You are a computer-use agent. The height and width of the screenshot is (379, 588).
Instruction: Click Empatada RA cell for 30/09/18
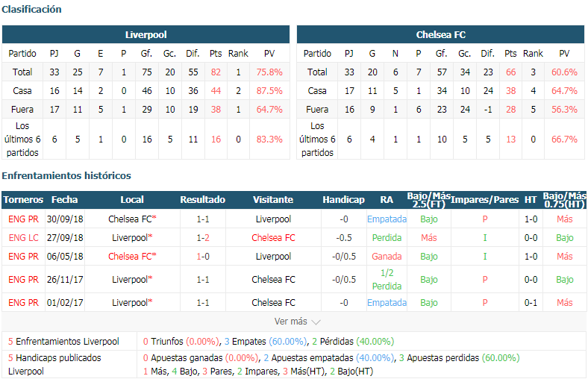click(387, 219)
